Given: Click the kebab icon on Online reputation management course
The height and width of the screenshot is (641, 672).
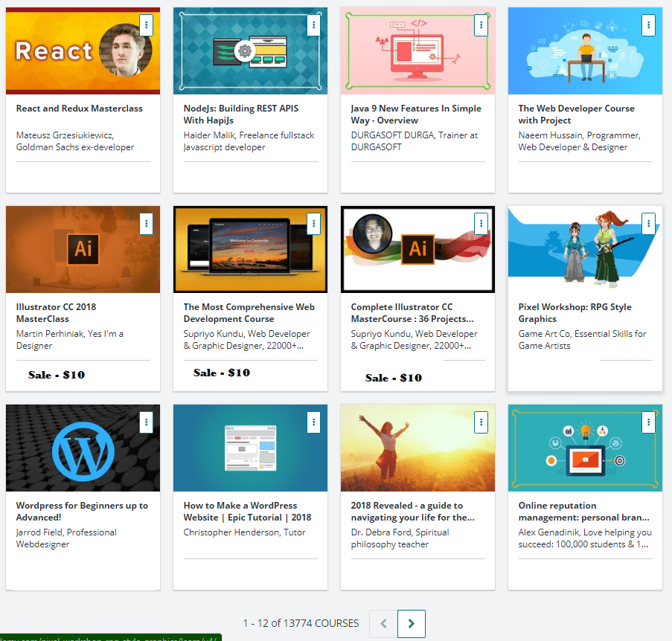Looking at the screenshot, I should pos(648,422).
